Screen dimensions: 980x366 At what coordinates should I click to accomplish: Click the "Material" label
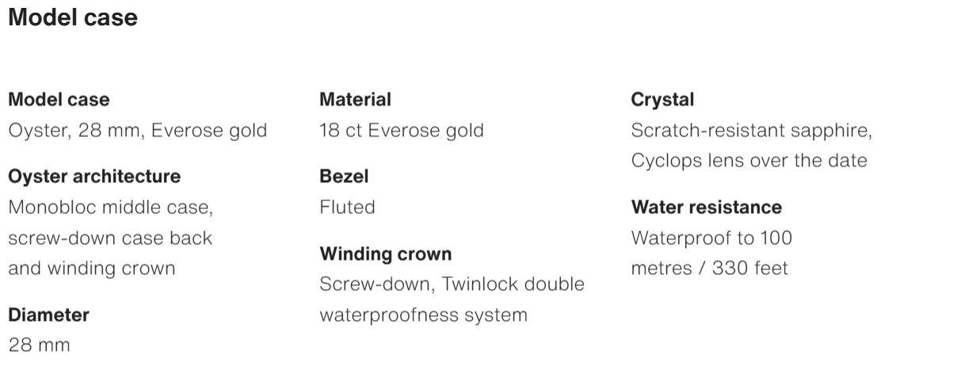point(355,100)
